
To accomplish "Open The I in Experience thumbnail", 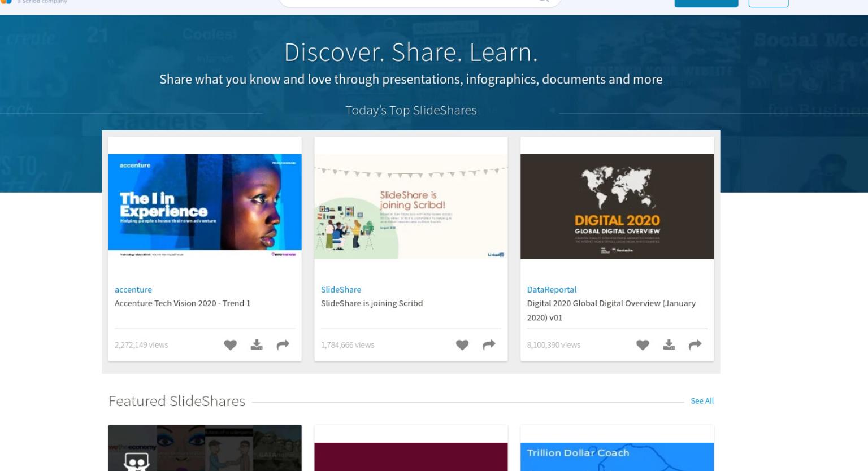I will (205, 207).
